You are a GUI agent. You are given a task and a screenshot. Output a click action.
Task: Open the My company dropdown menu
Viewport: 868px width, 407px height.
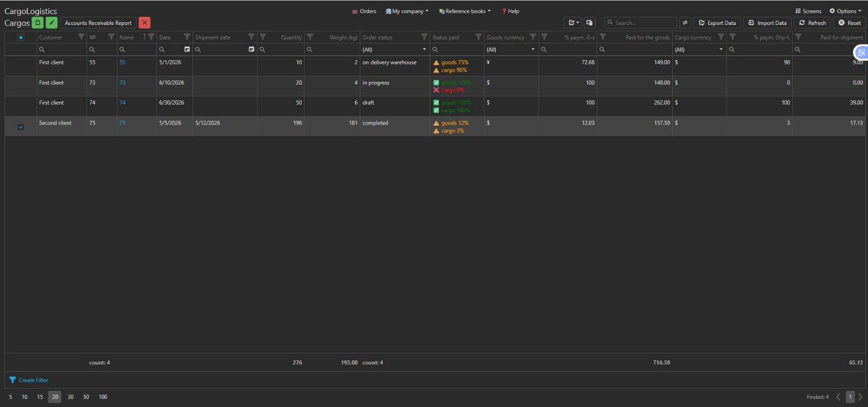(407, 11)
